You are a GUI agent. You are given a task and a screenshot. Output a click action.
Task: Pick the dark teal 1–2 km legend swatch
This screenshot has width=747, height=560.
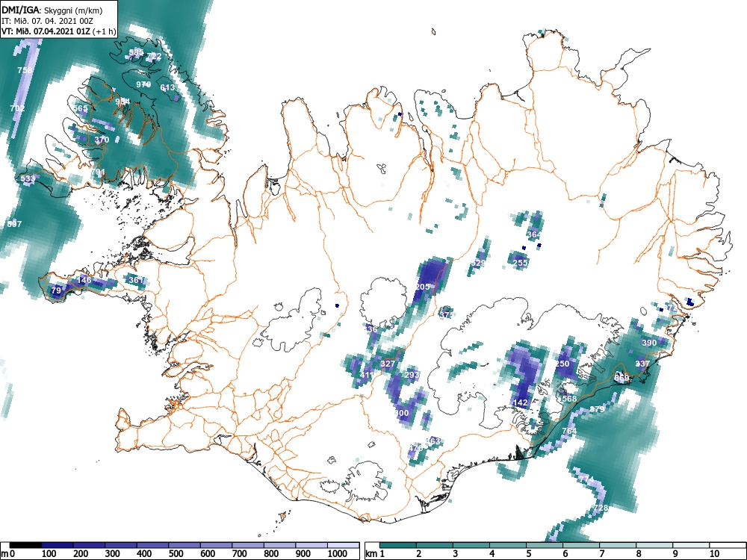tap(398, 545)
